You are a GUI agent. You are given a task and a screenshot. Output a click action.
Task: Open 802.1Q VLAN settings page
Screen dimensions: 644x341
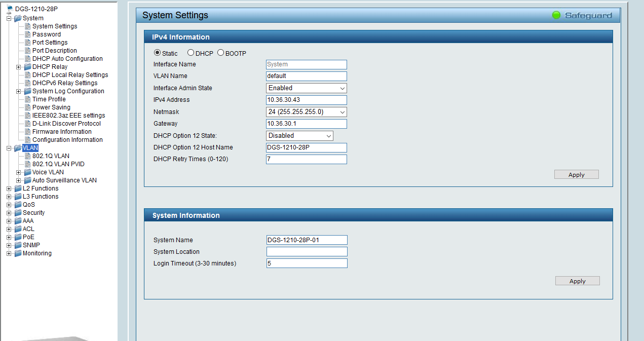pyautogui.click(x=51, y=156)
